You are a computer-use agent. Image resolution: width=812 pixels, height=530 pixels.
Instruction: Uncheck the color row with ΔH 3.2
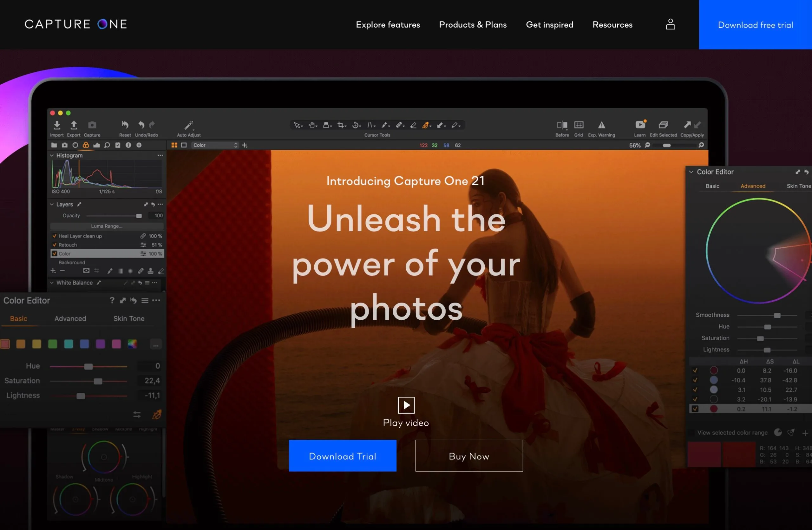[x=695, y=399]
